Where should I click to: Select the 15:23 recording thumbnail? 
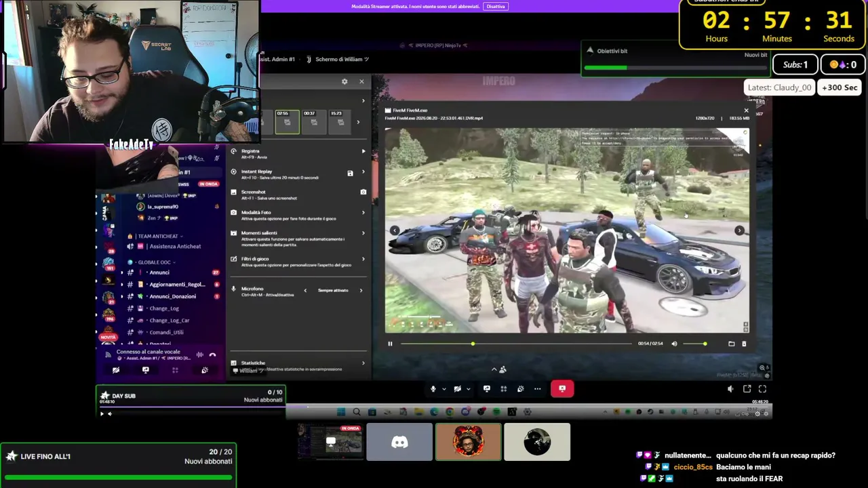[340, 121]
